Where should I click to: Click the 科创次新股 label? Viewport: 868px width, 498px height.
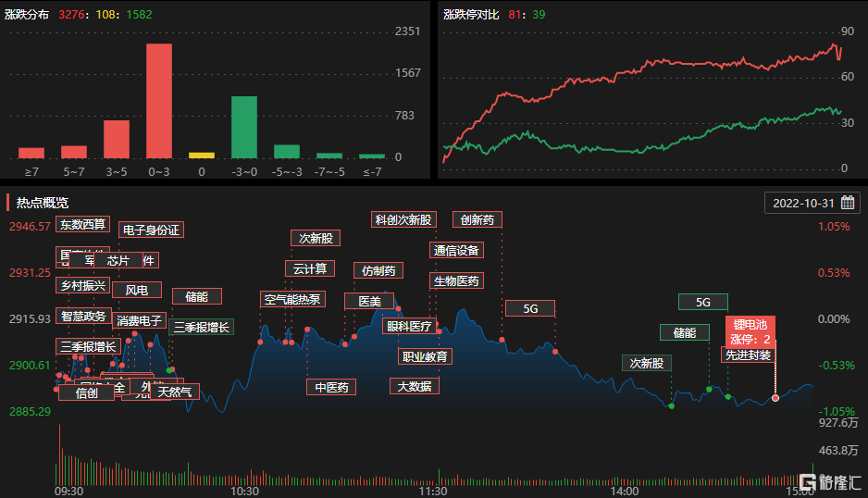(403, 220)
